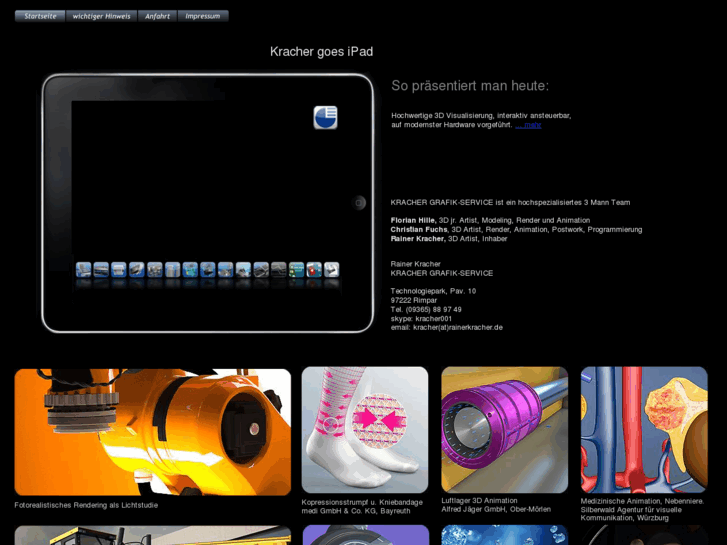Select the fifth icon in iPad dock row

click(x=154, y=269)
